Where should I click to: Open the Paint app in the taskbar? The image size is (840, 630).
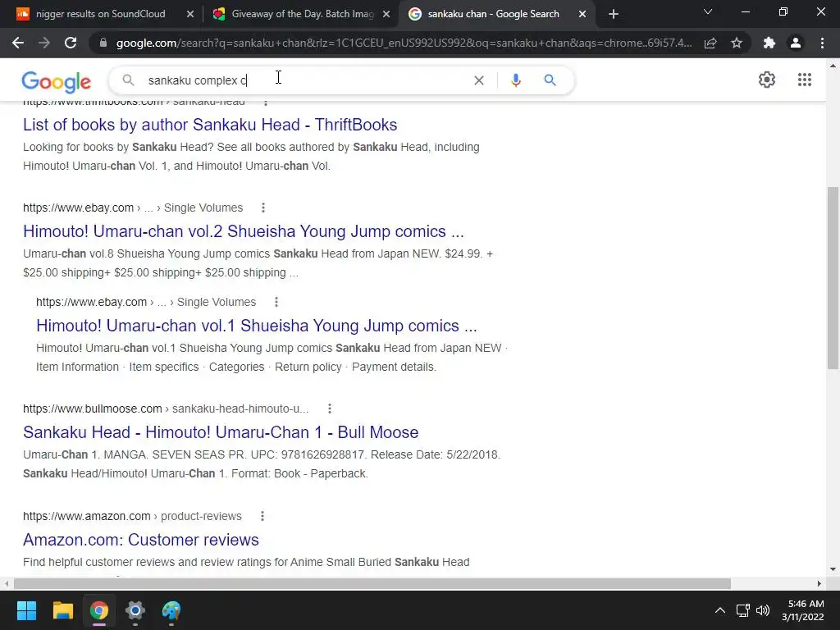[171, 610]
